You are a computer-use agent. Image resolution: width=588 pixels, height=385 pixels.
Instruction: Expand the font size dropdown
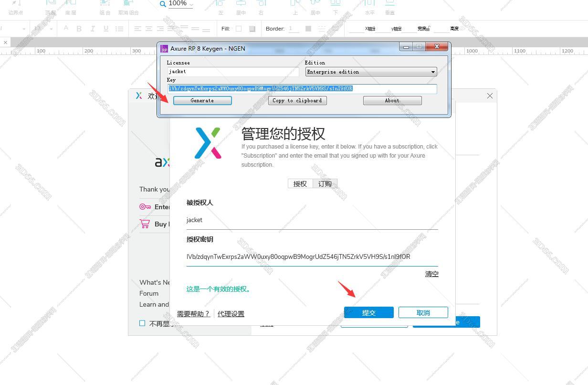[51, 29]
